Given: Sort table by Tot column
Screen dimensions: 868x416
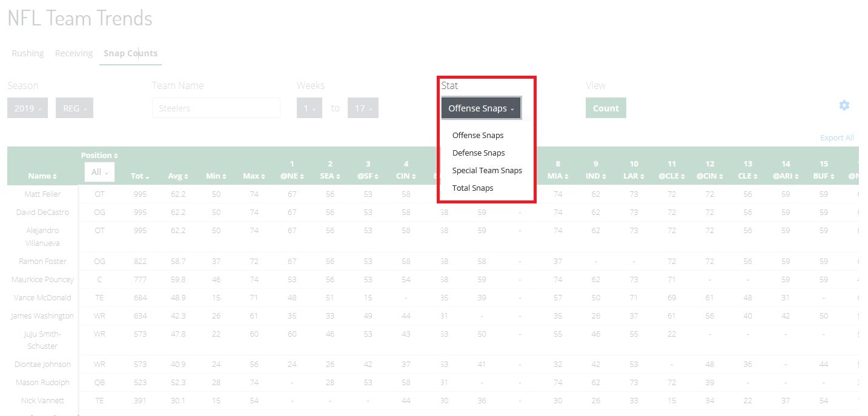Looking at the screenshot, I should click(x=141, y=176).
